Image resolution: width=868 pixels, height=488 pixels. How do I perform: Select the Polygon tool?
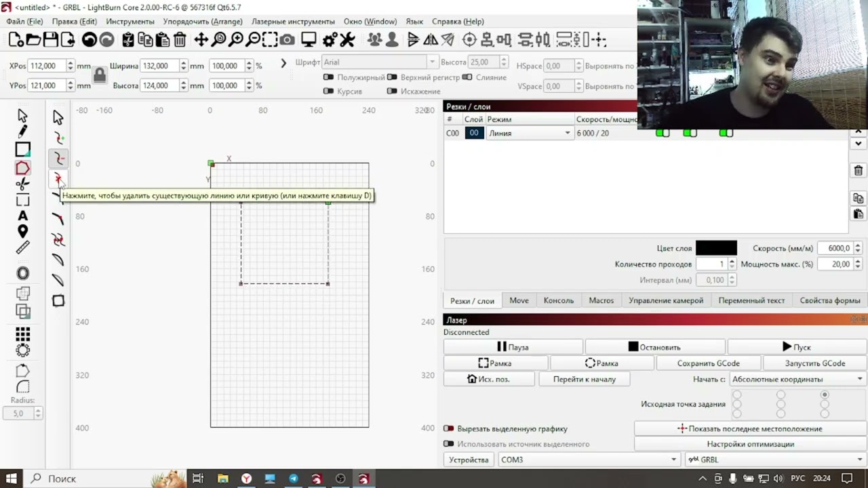point(22,167)
